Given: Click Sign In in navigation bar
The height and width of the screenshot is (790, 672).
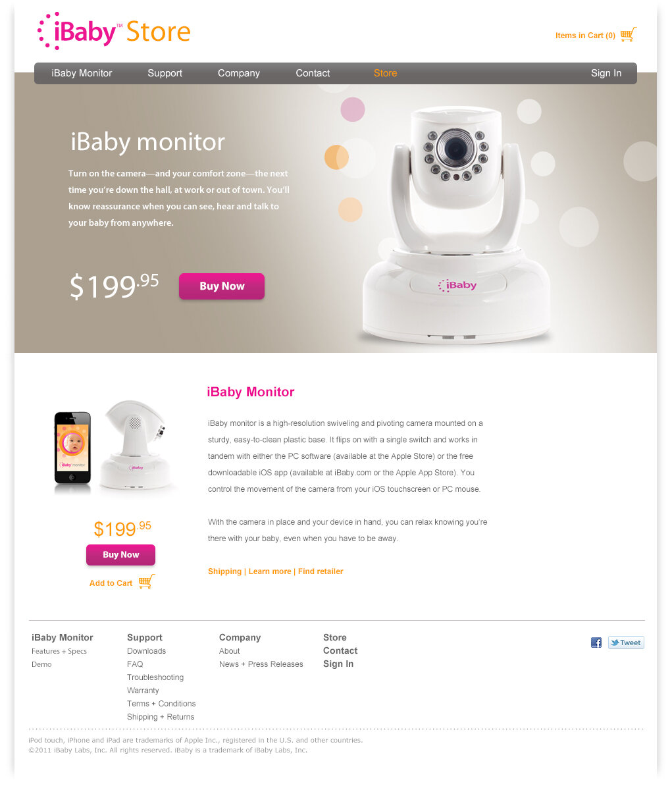Looking at the screenshot, I should pos(606,73).
